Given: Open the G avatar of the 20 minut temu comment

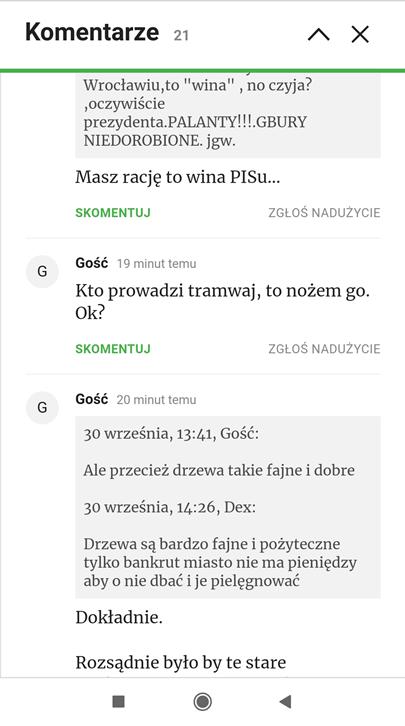Looking at the screenshot, I should click(42, 407).
